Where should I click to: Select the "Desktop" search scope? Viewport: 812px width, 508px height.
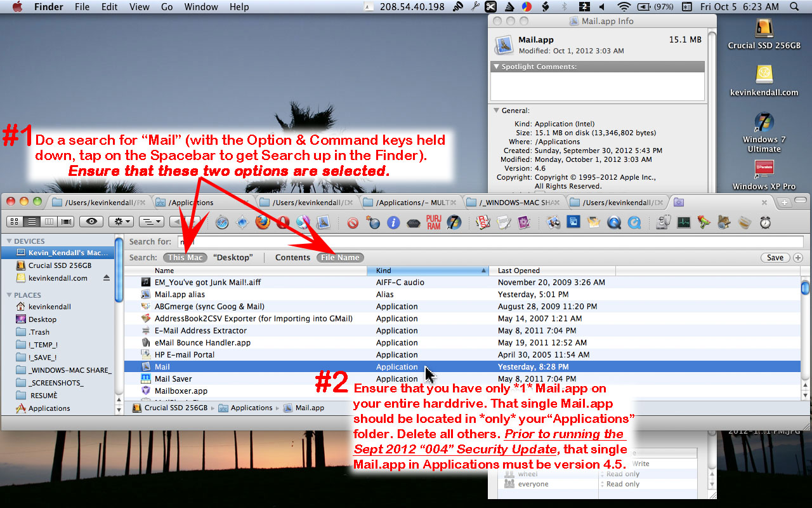point(233,257)
